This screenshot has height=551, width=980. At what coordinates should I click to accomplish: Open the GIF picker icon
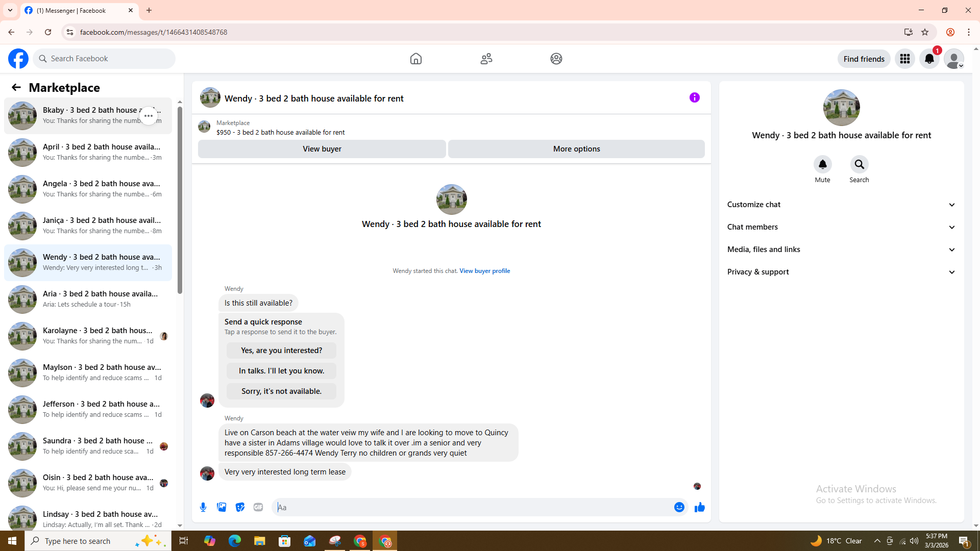[258, 507]
